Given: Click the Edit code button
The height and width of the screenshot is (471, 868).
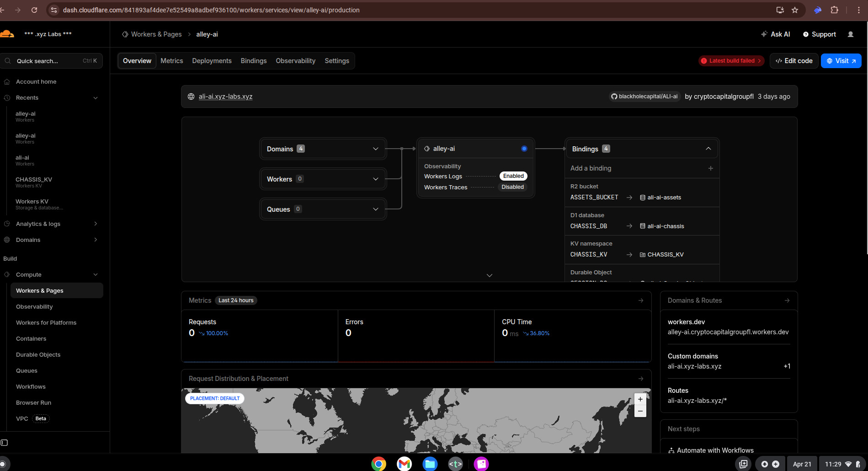Looking at the screenshot, I should click(793, 61).
